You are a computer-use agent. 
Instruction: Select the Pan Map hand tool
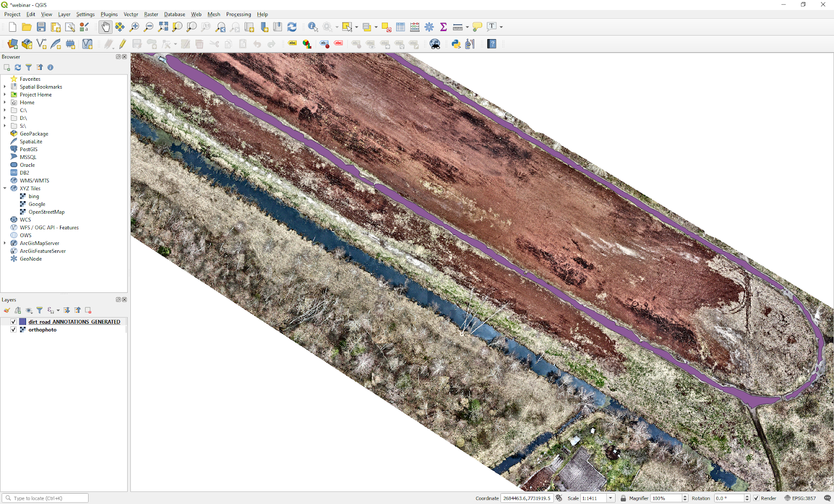105,27
